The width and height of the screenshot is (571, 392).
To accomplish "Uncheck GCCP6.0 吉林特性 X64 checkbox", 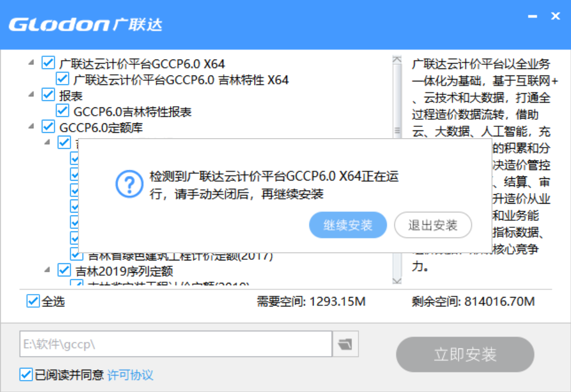I will (62, 79).
